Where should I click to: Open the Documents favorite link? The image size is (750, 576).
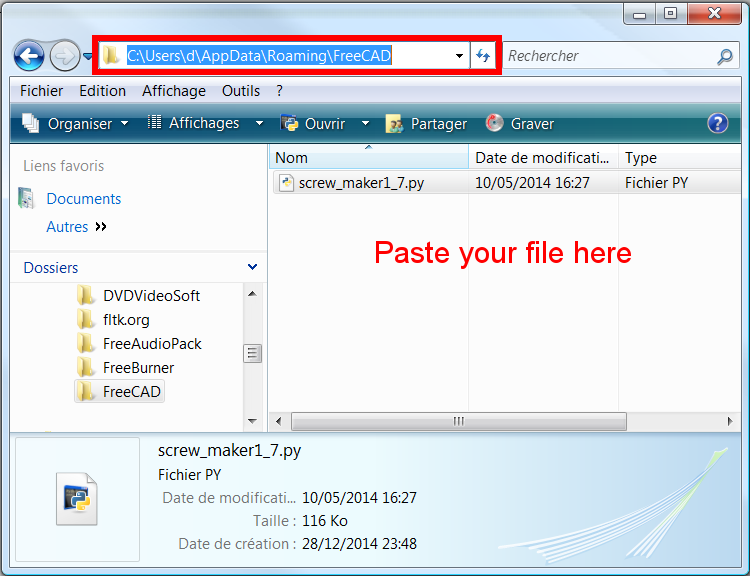click(84, 199)
